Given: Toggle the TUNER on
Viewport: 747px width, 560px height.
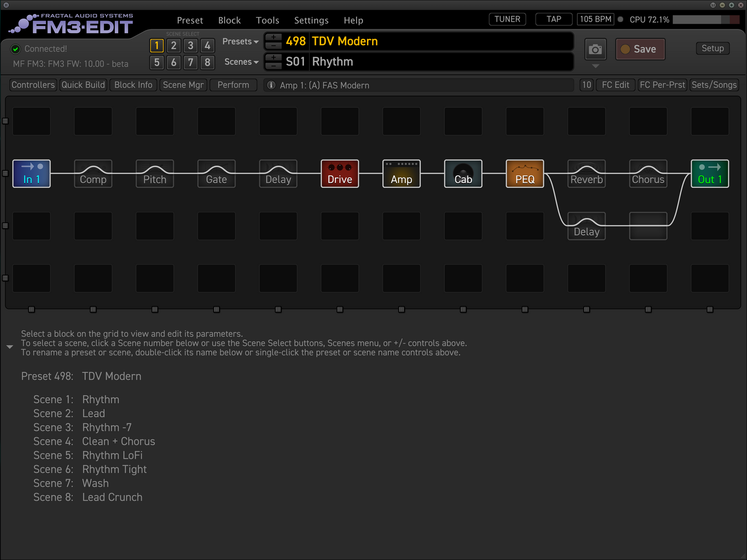Looking at the screenshot, I should tap(507, 19).
